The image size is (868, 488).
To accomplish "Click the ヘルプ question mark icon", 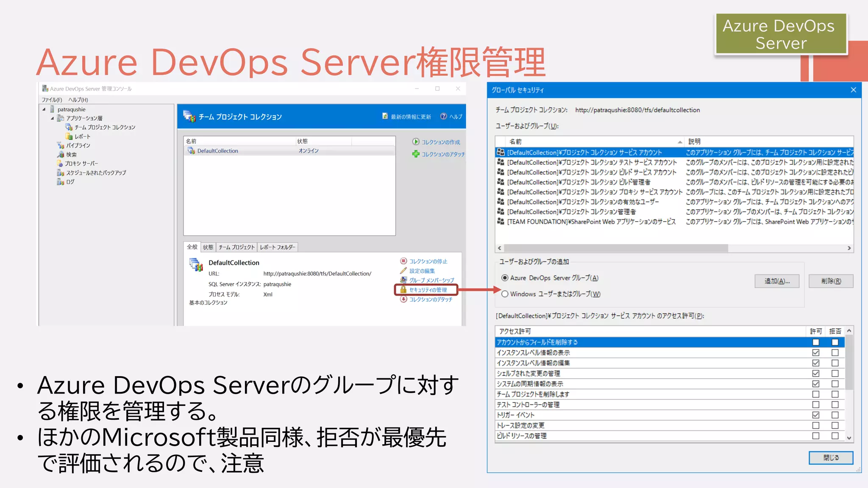I will (443, 116).
